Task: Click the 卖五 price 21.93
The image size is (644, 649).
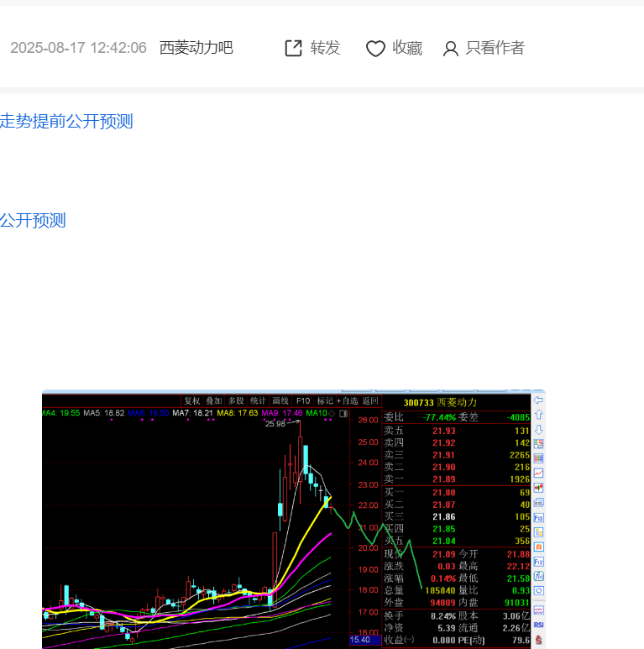Action: (443, 431)
